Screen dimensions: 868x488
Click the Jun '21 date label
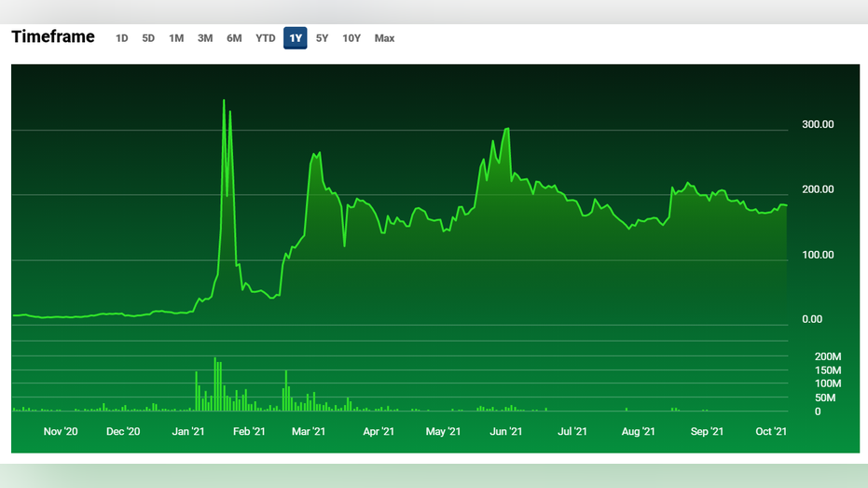coord(506,431)
